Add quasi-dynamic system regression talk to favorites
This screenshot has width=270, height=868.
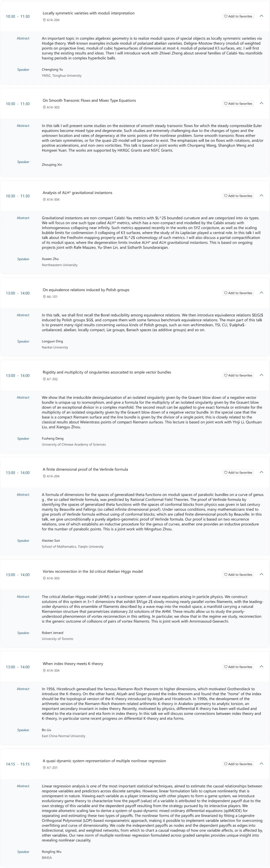point(238,764)
